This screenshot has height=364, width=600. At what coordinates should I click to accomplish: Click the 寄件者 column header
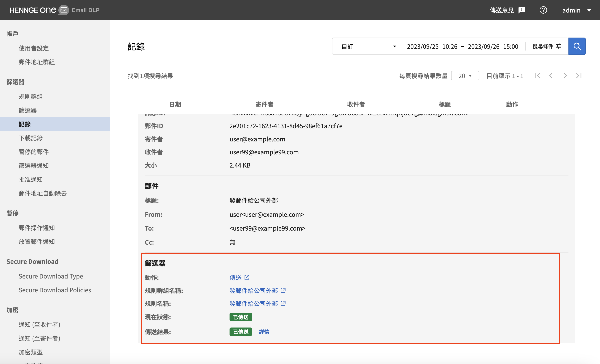tap(265, 104)
